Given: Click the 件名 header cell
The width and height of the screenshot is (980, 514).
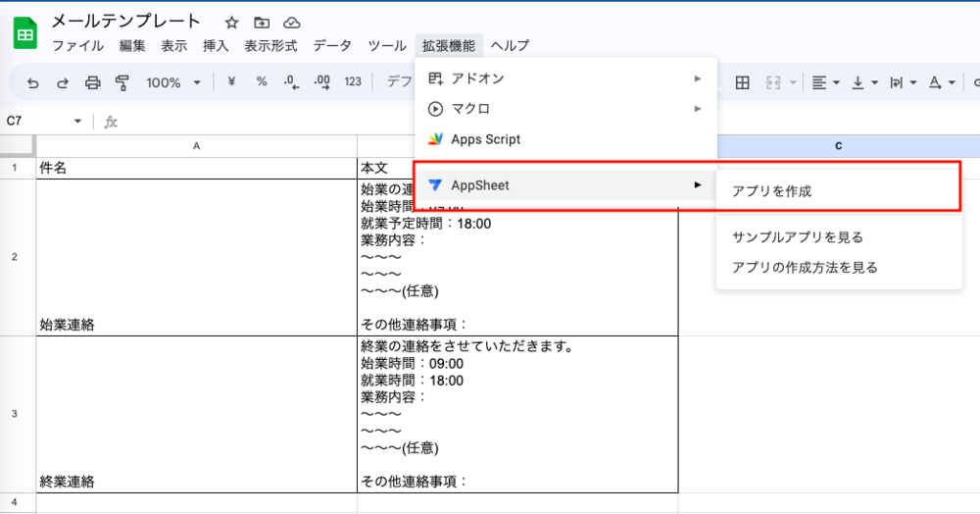Looking at the screenshot, I should click(196, 168).
